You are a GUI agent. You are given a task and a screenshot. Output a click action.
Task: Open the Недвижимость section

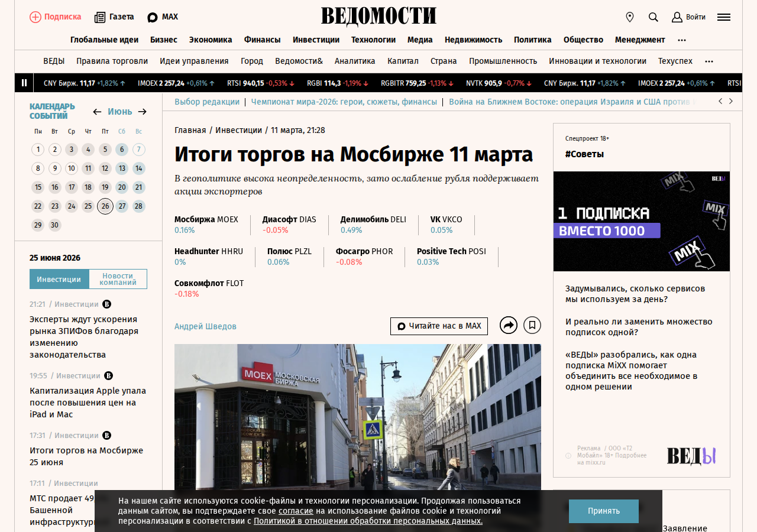click(x=473, y=40)
